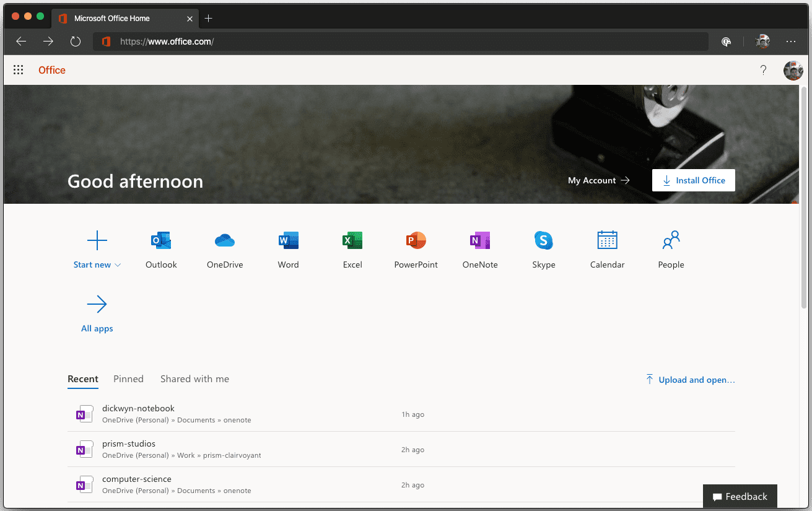Open the Outlook app icon
Image resolution: width=812 pixels, height=511 pixels.
[x=161, y=241]
